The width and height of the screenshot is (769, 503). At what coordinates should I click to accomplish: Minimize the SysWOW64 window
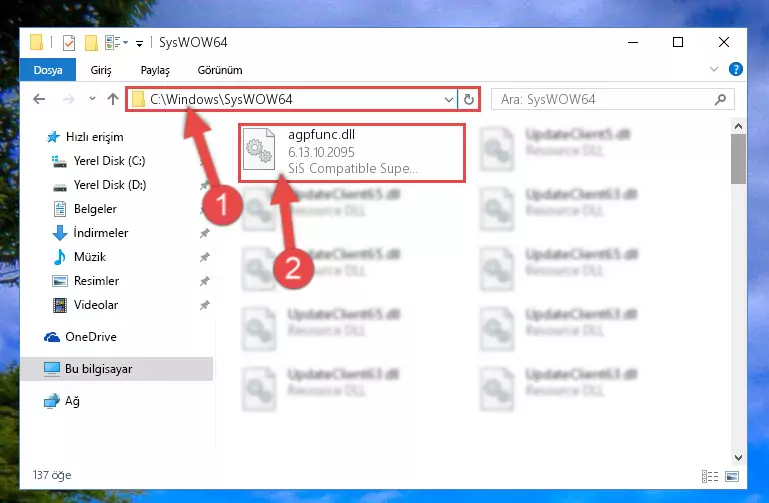pos(633,42)
